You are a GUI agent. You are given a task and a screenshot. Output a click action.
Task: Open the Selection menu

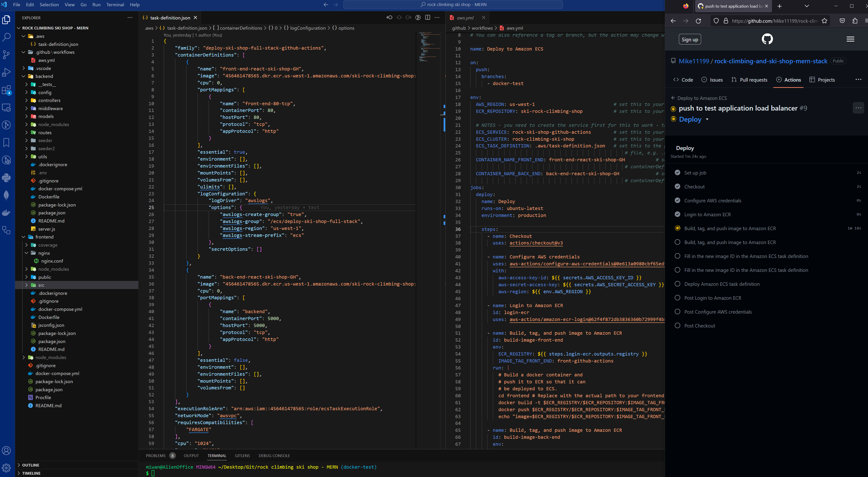[x=49, y=5]
